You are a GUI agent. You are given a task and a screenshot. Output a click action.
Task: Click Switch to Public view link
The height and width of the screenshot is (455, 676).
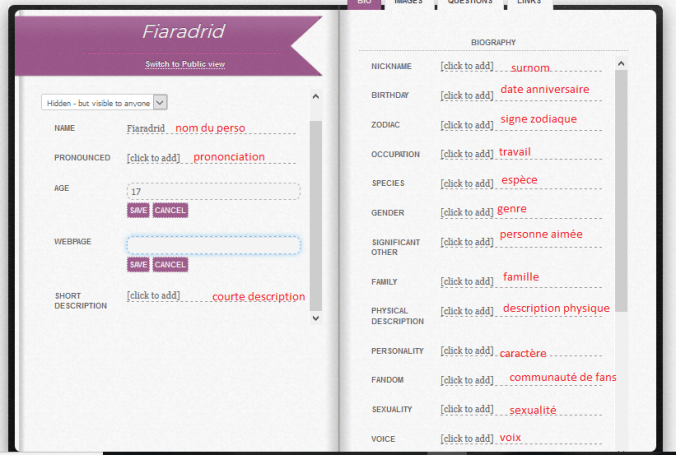[x=185, y=64]
